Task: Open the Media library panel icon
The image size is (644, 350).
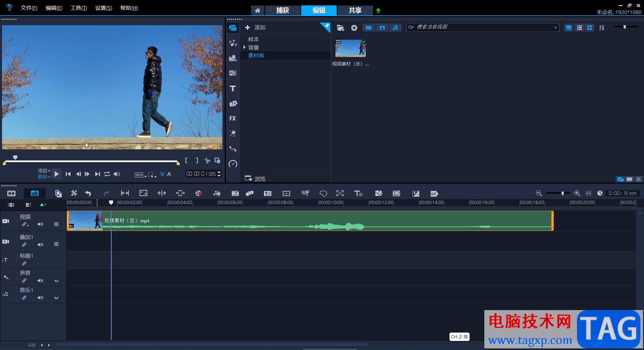Action: (x=233, y=28)
